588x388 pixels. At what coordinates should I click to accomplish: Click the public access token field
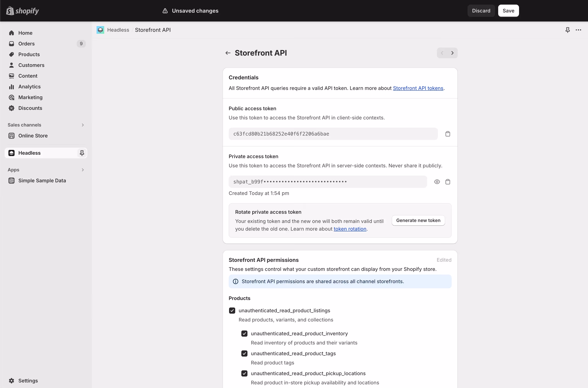[333, 134]
